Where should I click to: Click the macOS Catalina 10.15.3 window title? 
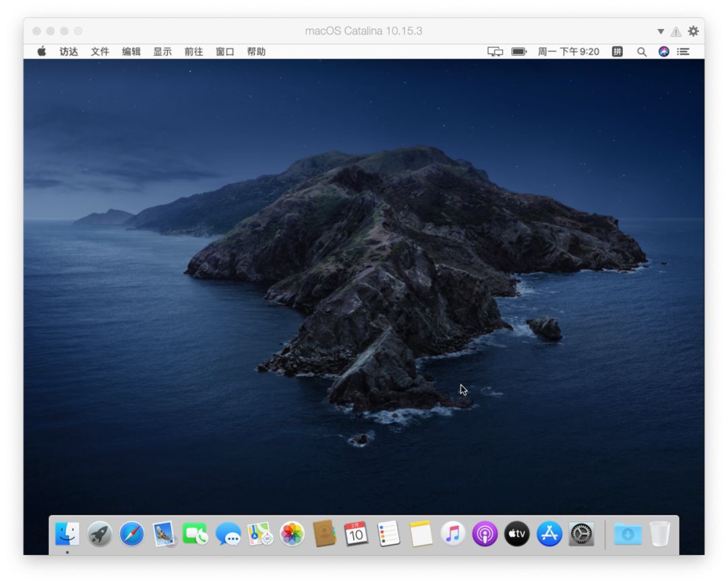pos(363,31)
